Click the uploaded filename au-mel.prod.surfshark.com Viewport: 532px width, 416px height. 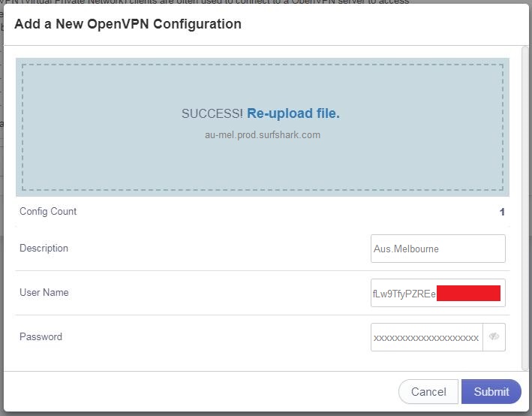[x=262, y=135]
